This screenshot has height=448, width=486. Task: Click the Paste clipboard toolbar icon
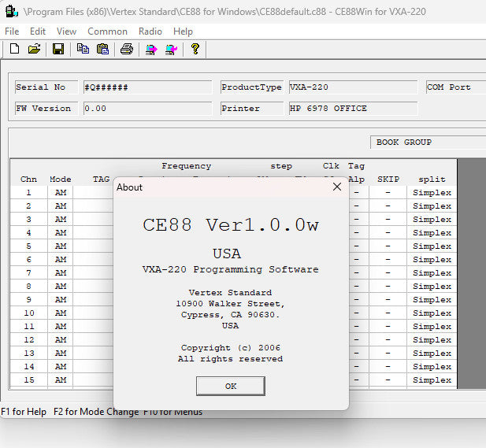point(102,49)
